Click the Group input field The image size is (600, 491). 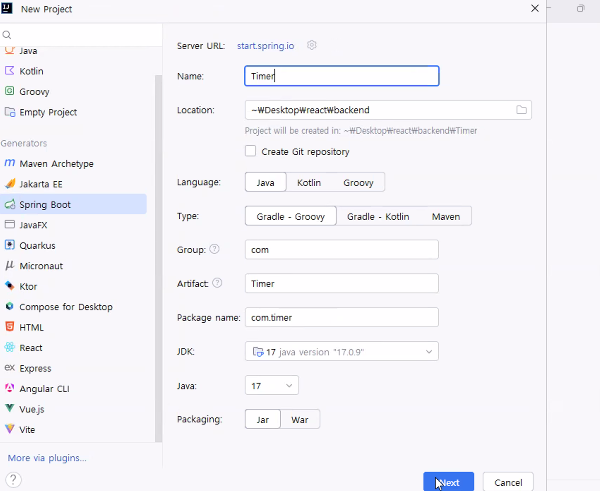click(x=342, y=250)
